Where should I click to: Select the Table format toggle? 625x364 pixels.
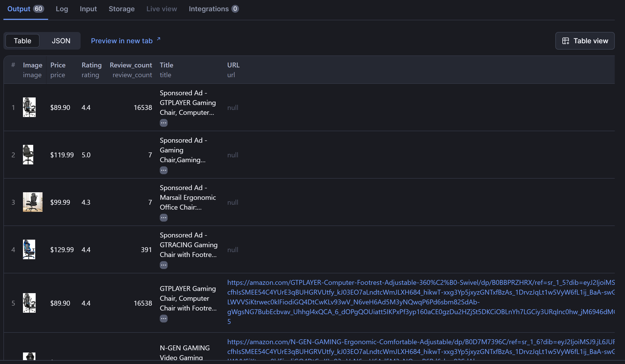[22, 41]
